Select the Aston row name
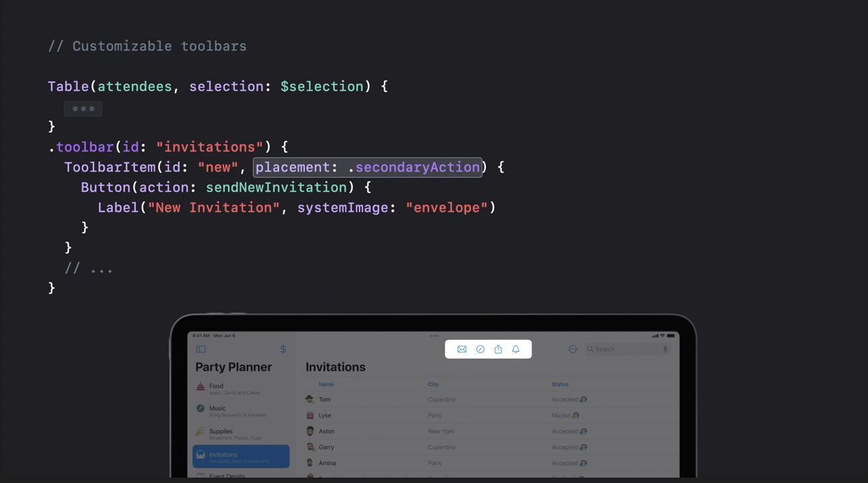The height and width of the screenshot is (483, 868). pyautogui.click(x=326, y=431)
